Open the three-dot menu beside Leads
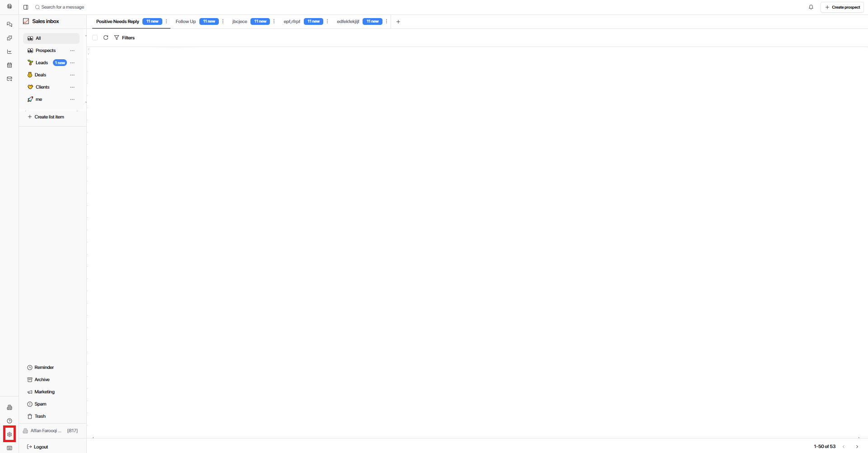Image resolution: width=868 pixels, height=453 pixels. (x=72, y=63)
